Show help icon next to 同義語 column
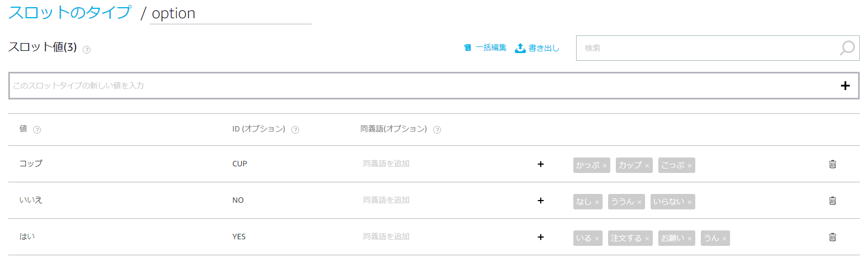The height and width of the screenshot is (263, 868). pyautogui.click(x=437, y=130)
